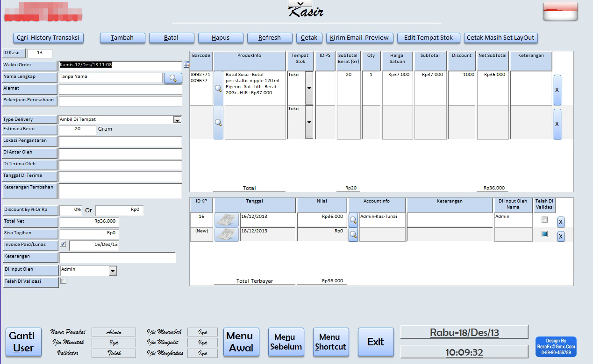Click the red and white flag icon
The width and height of the screenshot is (593, 364).
[x=560, y=12]
